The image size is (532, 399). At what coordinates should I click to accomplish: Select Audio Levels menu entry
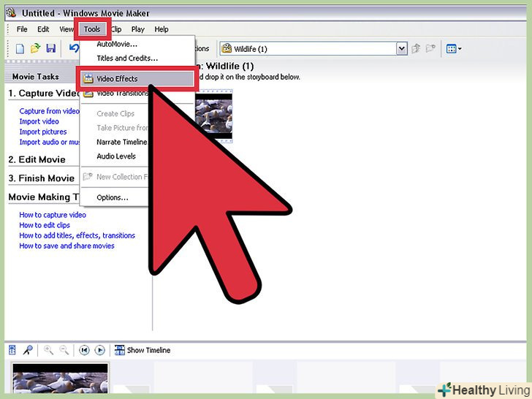tap(115, 156)
